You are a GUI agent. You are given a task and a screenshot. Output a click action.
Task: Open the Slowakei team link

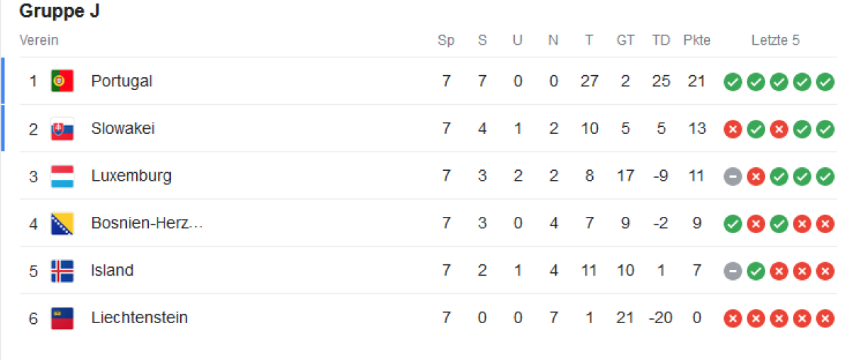[123, 129]
